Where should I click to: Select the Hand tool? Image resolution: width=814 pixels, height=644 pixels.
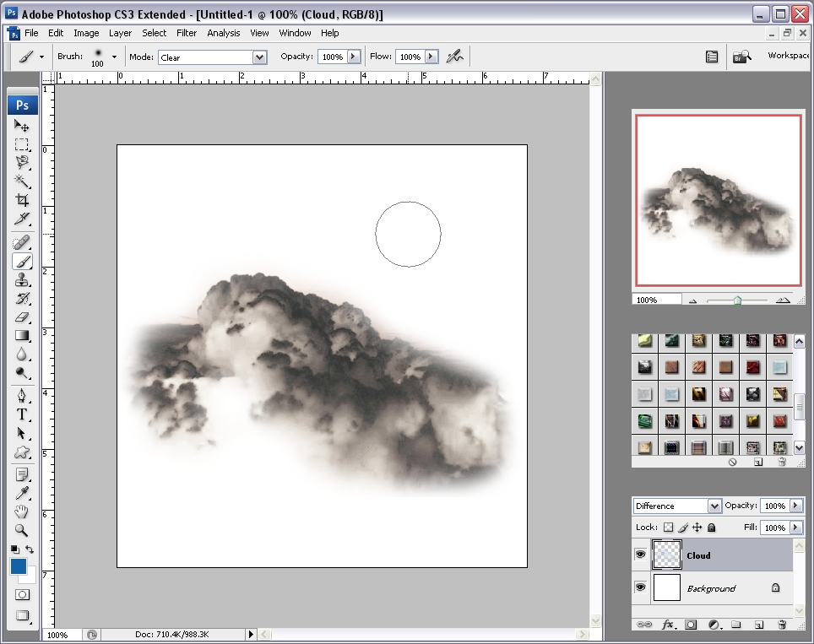(x=22, y=511)
